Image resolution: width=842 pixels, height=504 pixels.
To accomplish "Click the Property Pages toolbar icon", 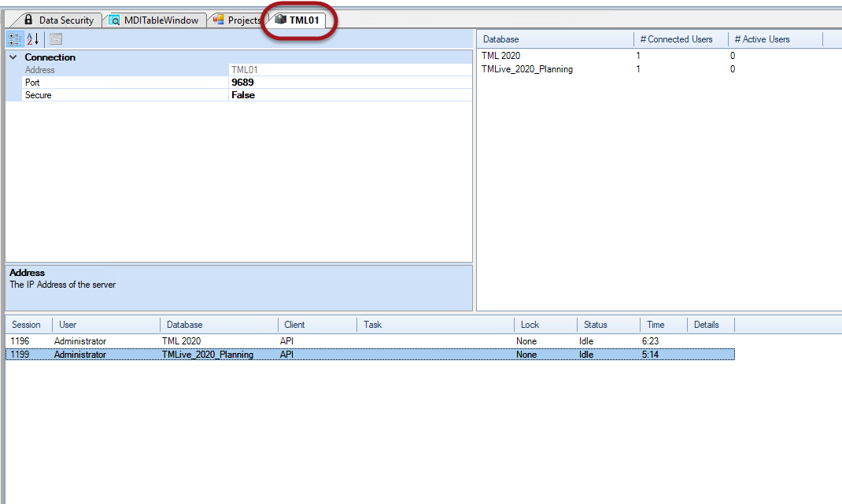I will [56, 39].
